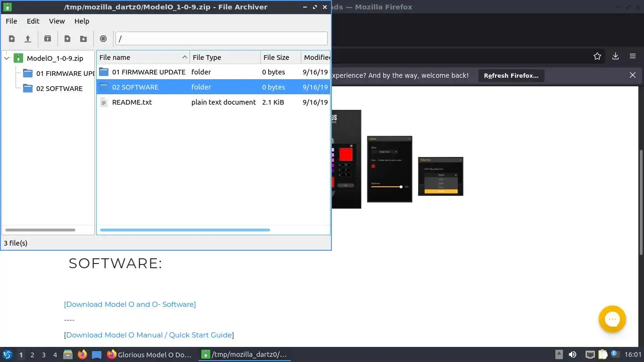Click the circular Stop toolbar icon
644x362 pixels.
(x=103, y=39)
